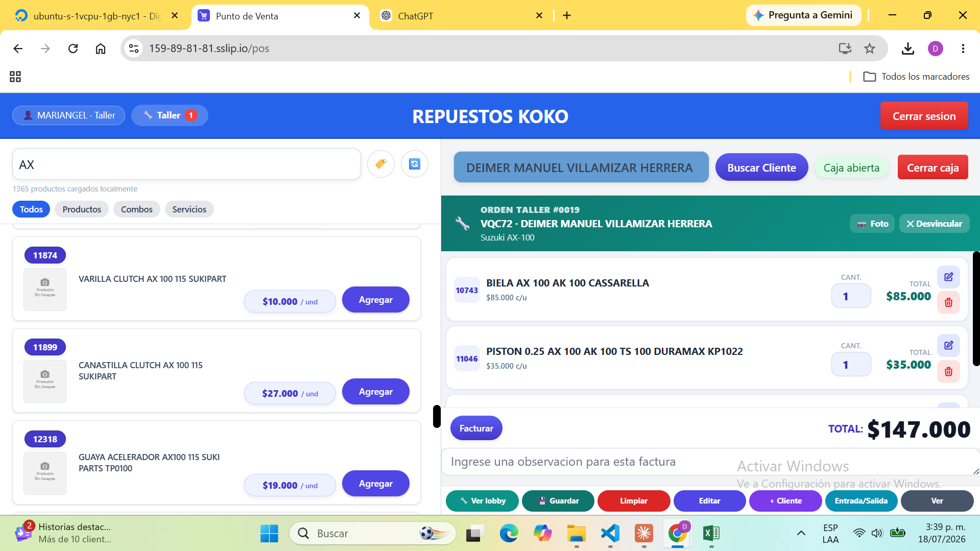Click the Editar button in bottom bar
The width and height of the screenshot is (980, 551).
point(710,501)
